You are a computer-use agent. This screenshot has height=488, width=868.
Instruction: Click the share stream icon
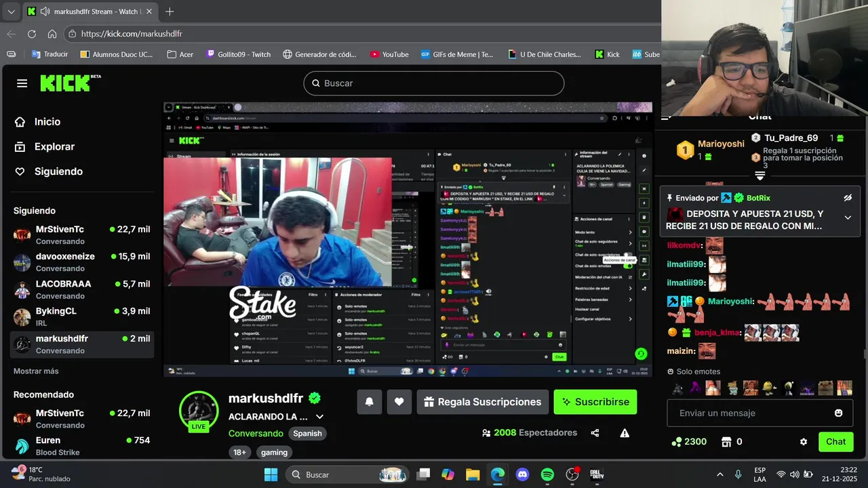pyautogui.click(x=595, y=433)
